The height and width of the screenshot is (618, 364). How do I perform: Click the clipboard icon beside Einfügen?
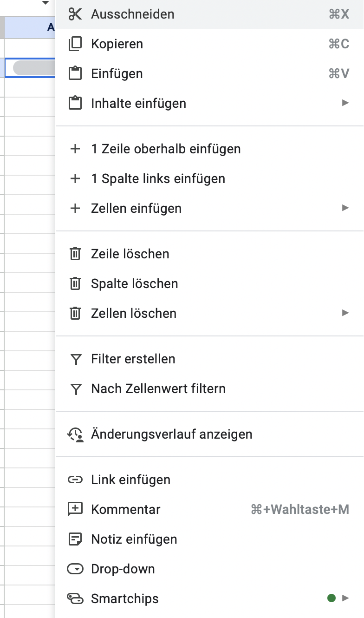[75, 74]
